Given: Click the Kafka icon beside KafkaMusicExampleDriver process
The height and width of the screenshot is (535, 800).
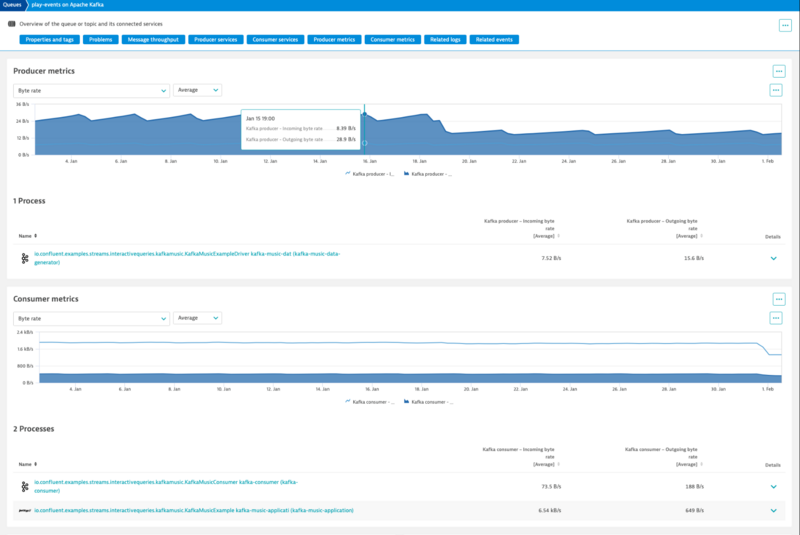Looking at the screenshot, I should pyautogui.click(x=24, y=258).
